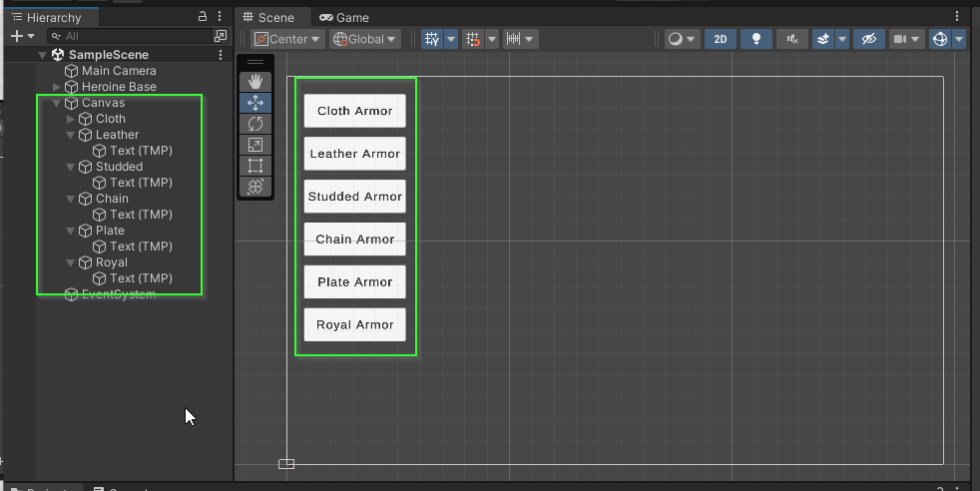Click the Hierarchy panel lock icon

pyautogui.click(x=204, y=17)
